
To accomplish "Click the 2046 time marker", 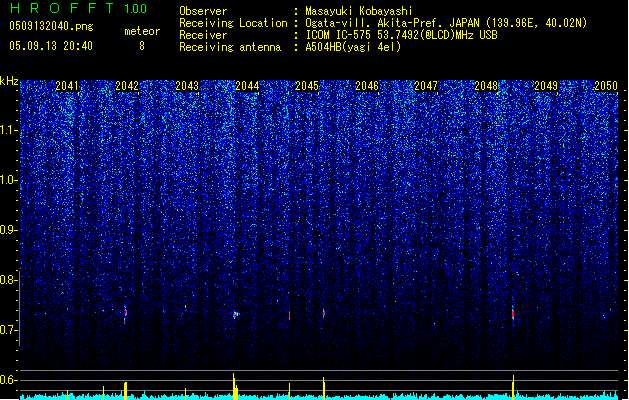I will (367, 86).
